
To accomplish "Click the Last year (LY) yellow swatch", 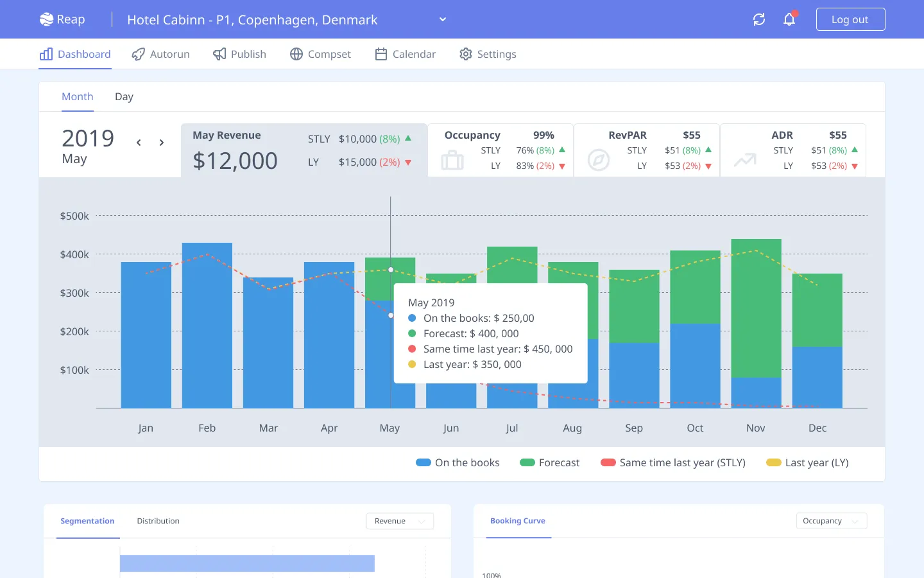I will [774, 462].
